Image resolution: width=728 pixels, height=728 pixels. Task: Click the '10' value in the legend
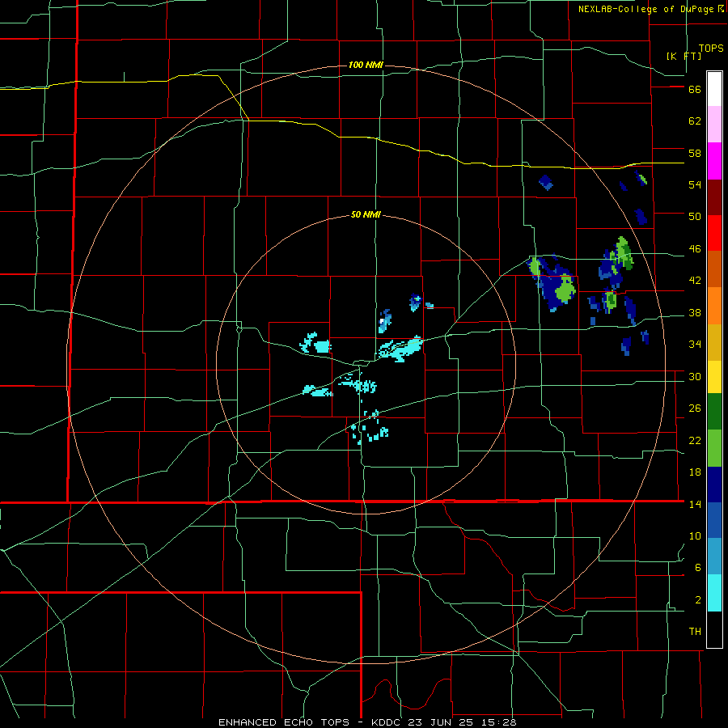[695, 536]
